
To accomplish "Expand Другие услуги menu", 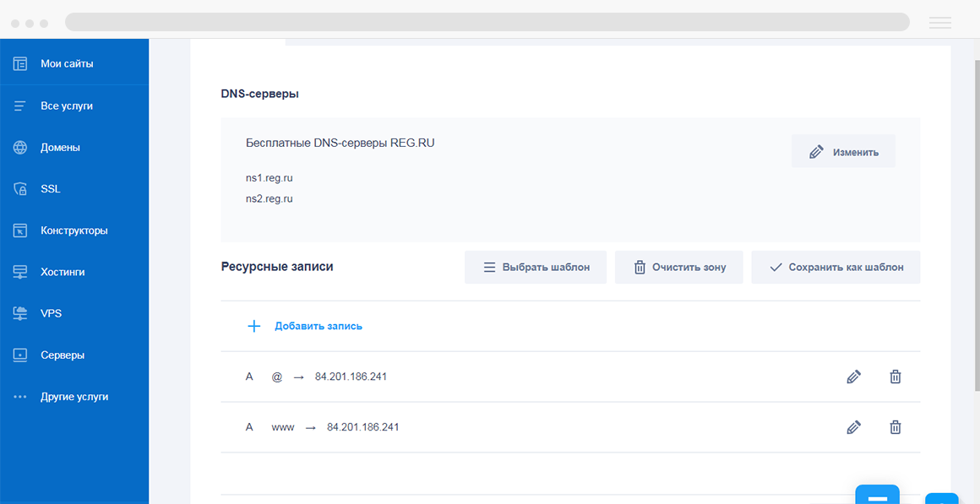I will coord(73,397).
